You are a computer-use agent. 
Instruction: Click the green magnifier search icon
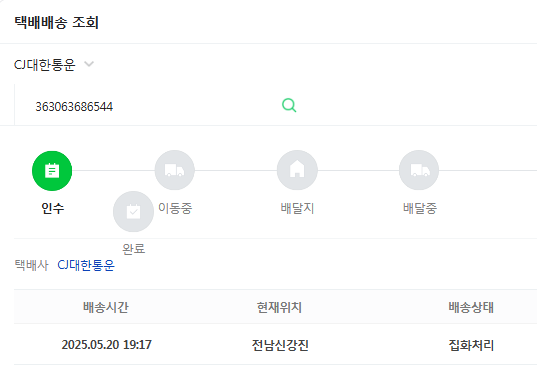[289, 105]
